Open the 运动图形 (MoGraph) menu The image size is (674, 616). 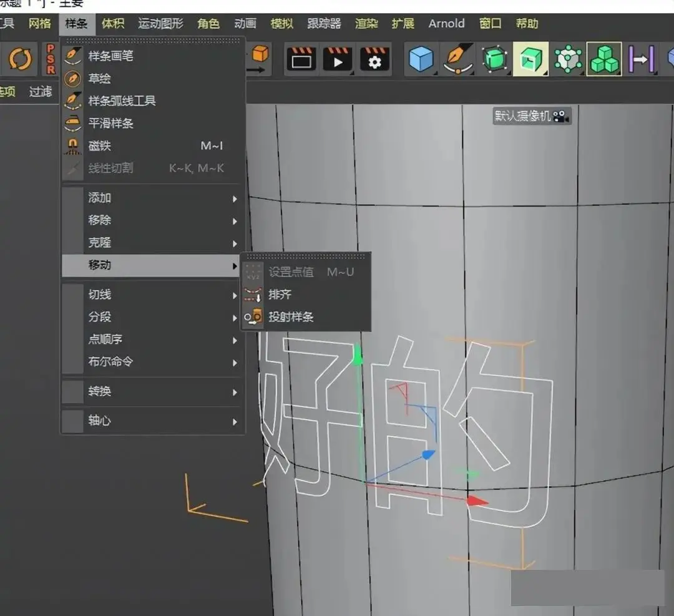click(160, 24)
